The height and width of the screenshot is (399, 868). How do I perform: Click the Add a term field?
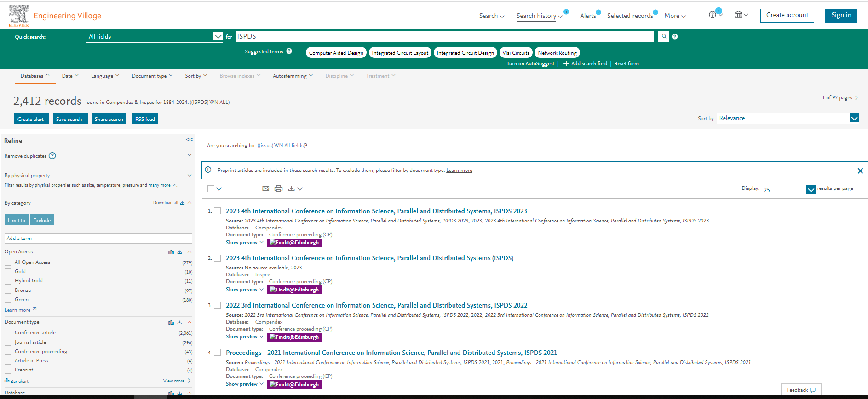click(98, 238)
